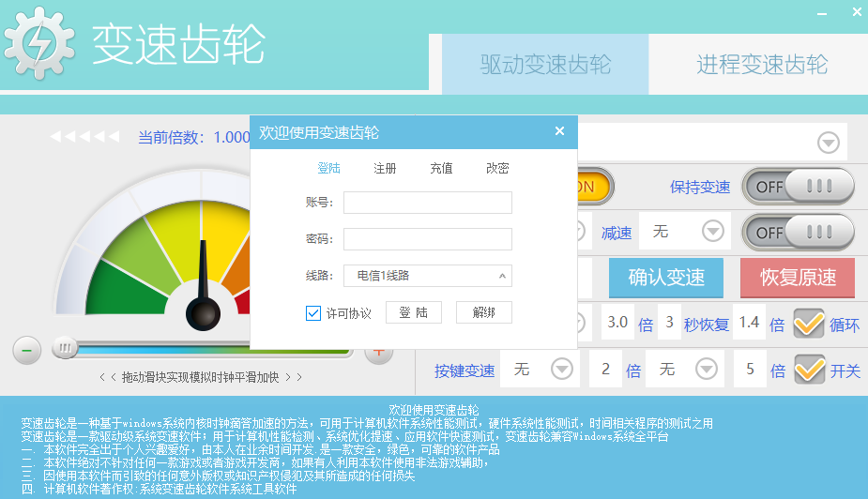Minimize the main application window

click(822, 13)
